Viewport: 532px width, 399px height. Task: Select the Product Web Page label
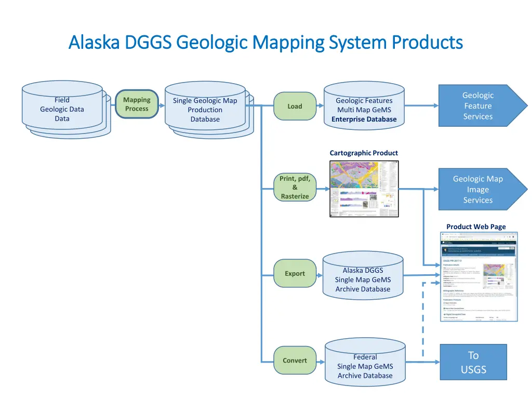(476, 227)
